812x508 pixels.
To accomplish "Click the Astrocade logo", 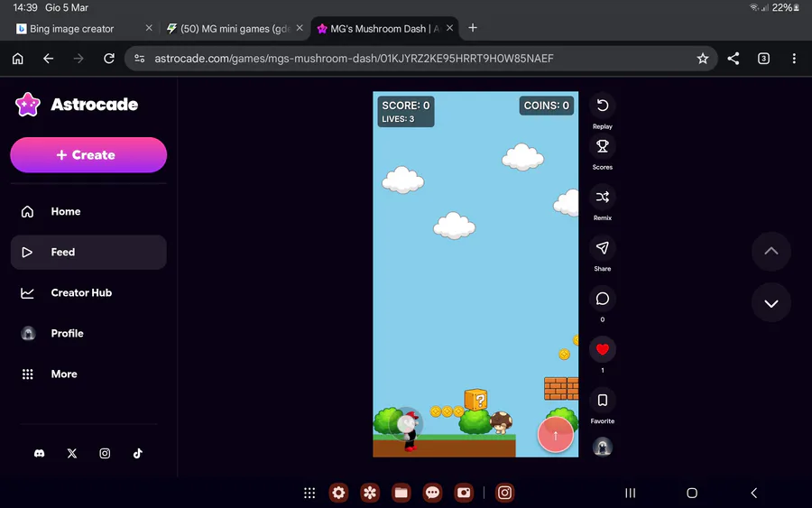I will point(77,105).
